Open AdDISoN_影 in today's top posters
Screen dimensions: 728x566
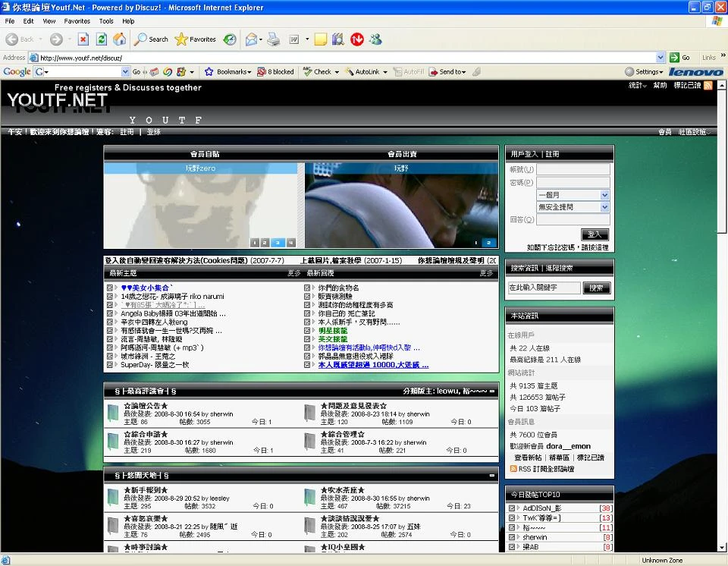(541, 508)
